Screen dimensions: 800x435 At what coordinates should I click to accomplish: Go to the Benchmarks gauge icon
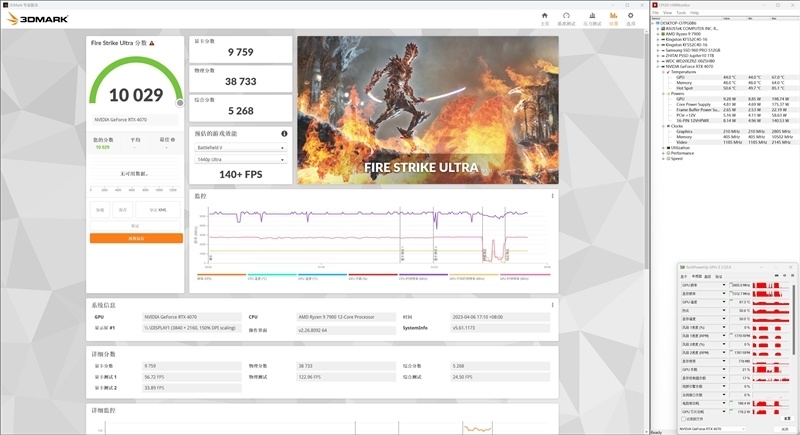coord(566,17)
